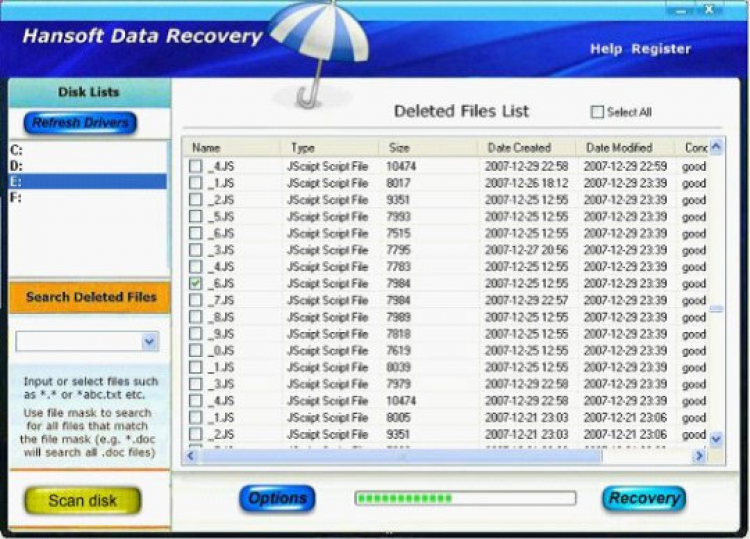Select the type cell of the 7979 row
The image size is (750, 539).
click(x=328, y=384)
